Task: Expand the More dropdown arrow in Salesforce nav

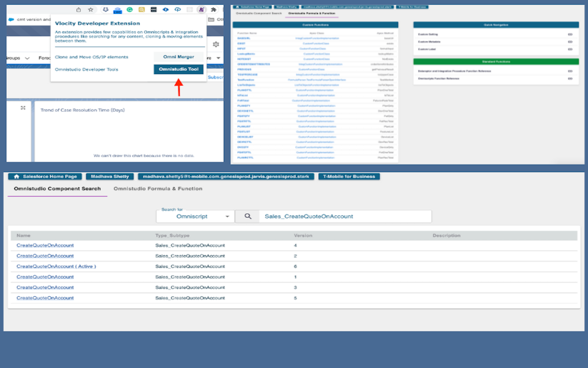Action: (x=218, y=58)
